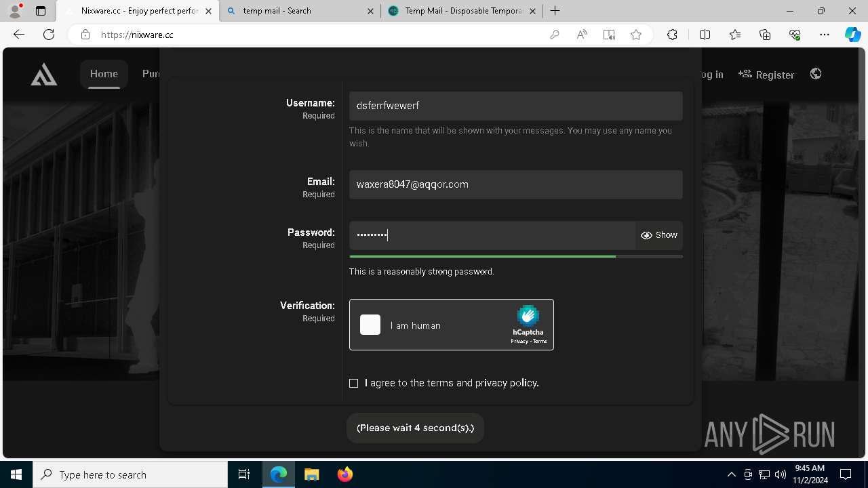Image resolution: width=868 pixels, height=488 pixels.
Task: Open the immersive reader icon
Action: [609, 35]
